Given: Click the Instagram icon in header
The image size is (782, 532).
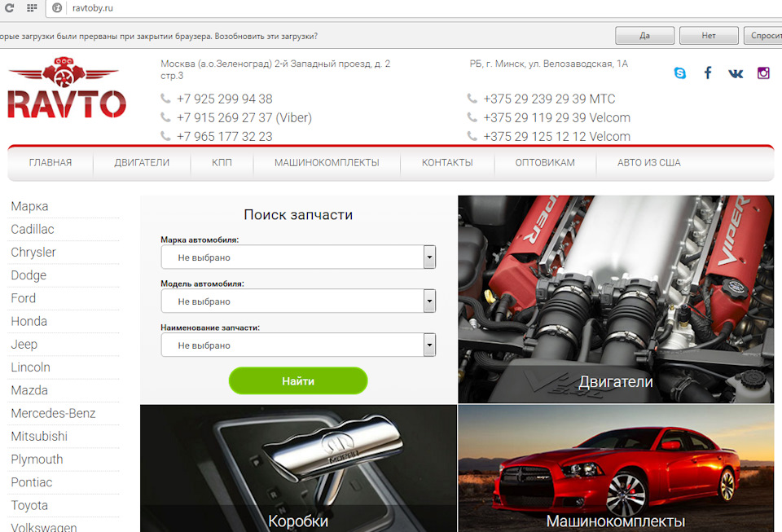Looking at the screenshot, I should pyautogui.click(x=763, y=73).
